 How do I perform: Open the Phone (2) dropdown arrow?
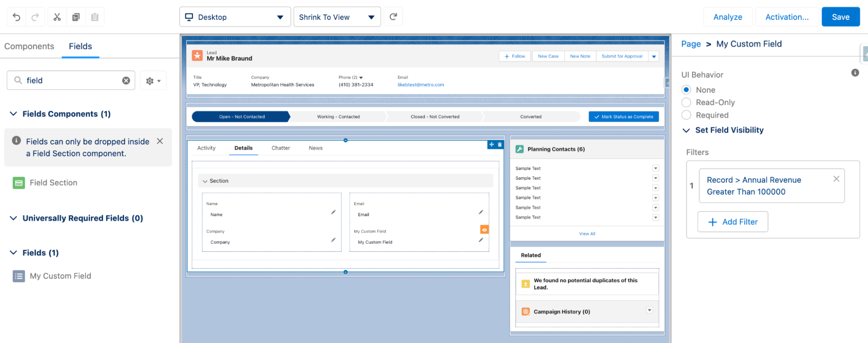361,78
